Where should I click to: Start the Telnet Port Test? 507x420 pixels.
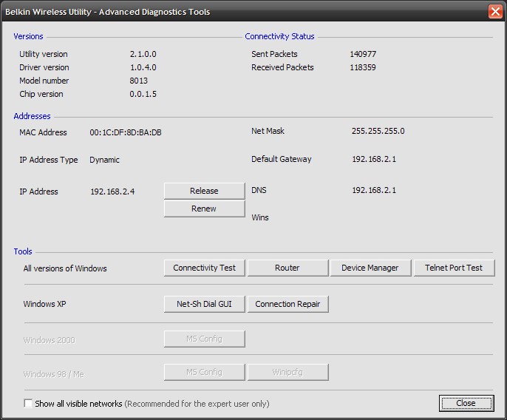pyautogui.click(x=454, y=268)
